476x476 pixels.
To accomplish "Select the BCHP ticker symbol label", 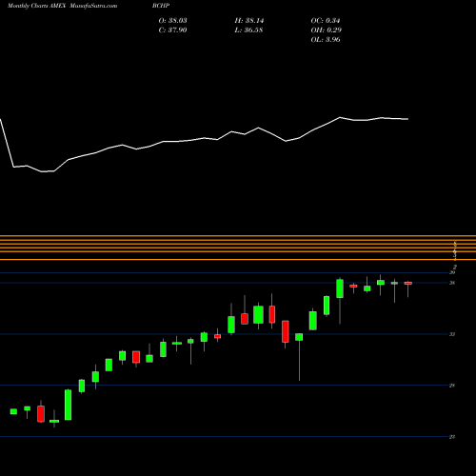I will pyautogui.click(x=161, y=6).
